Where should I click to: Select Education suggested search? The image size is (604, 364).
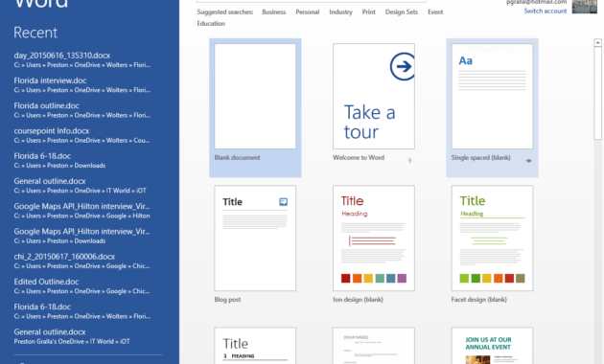click(x=211, y=24)
